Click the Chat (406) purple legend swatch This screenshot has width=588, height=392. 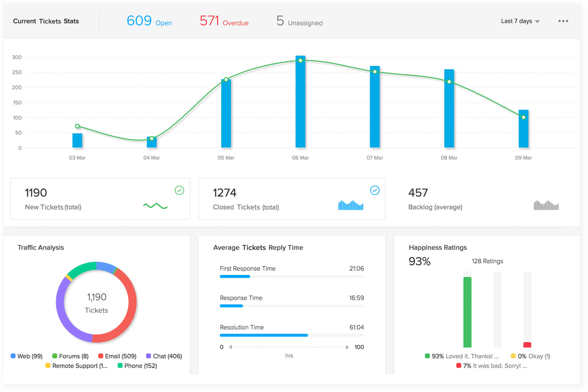[149, 356]
